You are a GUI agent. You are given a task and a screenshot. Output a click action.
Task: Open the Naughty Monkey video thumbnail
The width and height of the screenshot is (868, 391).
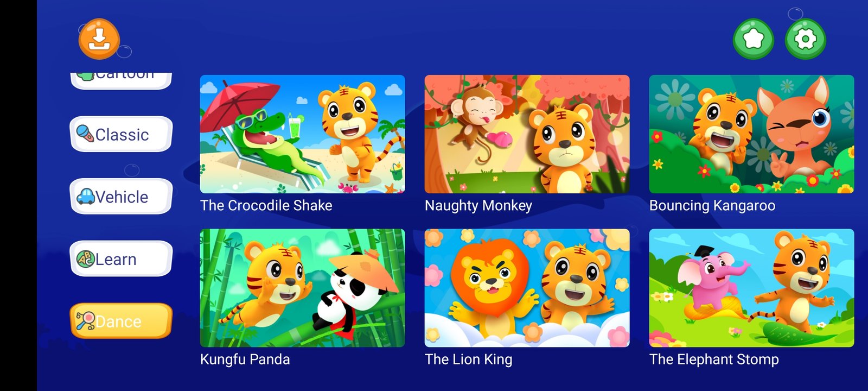pyautogui.click(x=527, y=134)
